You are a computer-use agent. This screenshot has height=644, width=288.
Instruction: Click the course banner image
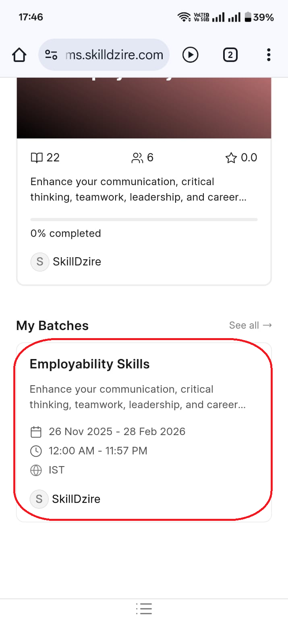point(144,108)
